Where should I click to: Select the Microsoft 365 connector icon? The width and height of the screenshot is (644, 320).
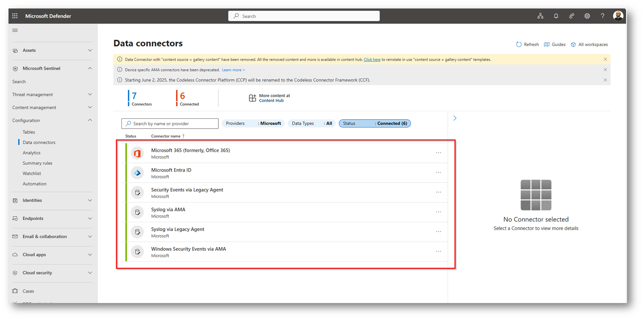pyautogui.click(x=138, y=154)
